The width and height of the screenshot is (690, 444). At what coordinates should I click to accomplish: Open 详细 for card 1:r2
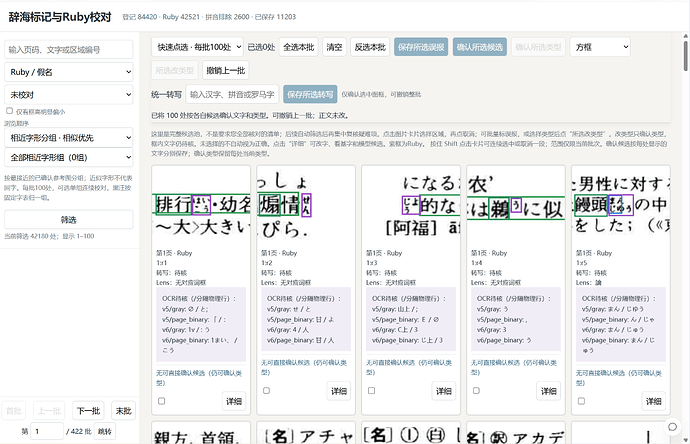339,390
